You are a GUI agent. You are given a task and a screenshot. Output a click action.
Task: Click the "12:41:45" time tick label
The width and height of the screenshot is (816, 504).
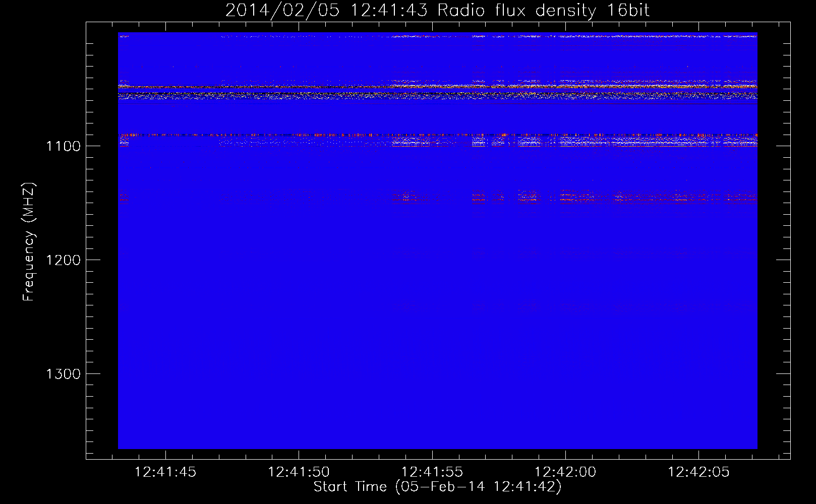[x=165, y=472]
